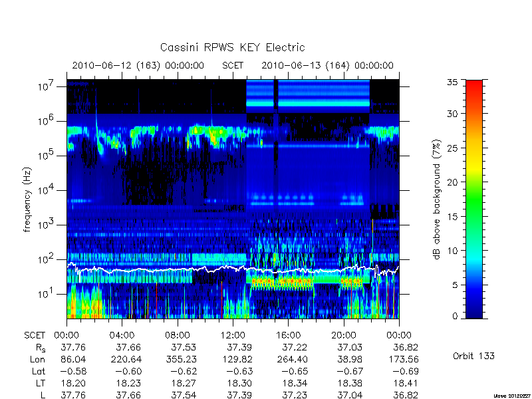Click the colorbar tick label '20'
532x399 pixels.
click(452, 182)
